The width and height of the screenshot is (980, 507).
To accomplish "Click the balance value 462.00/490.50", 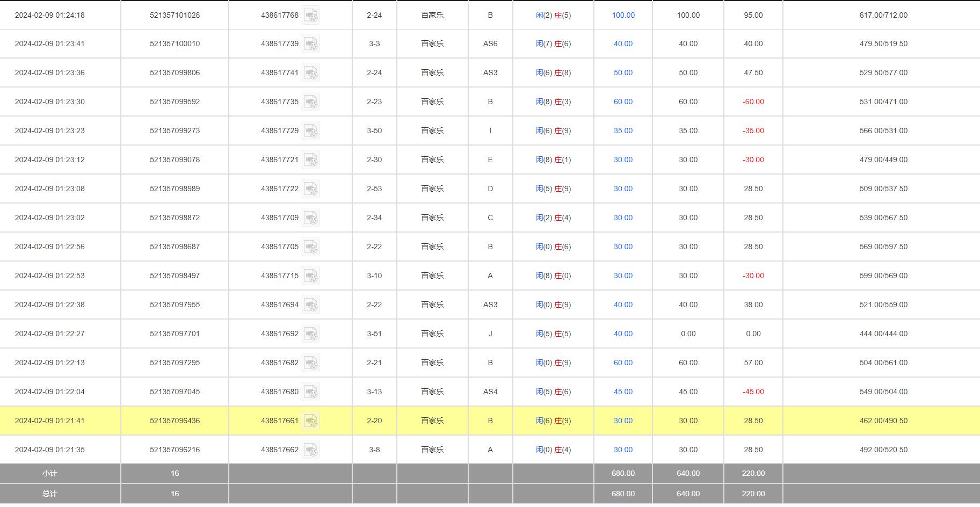I will 883,421.
